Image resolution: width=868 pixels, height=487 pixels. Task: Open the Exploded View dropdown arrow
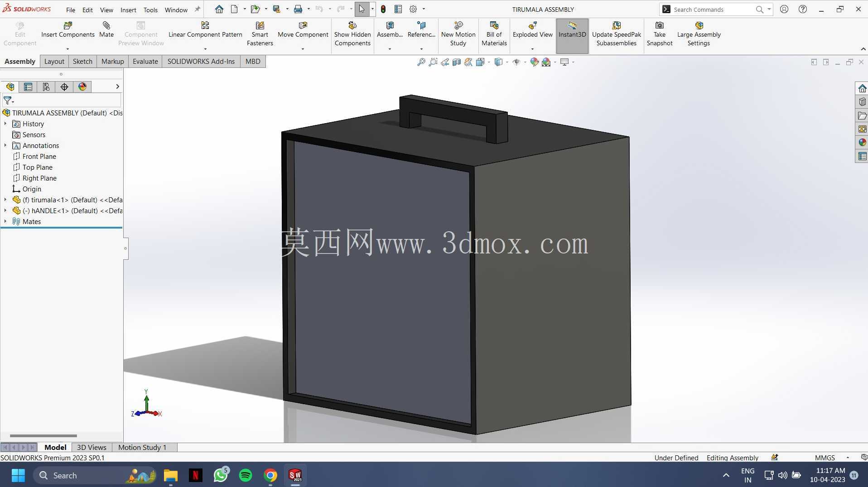[x=532, y=49]
